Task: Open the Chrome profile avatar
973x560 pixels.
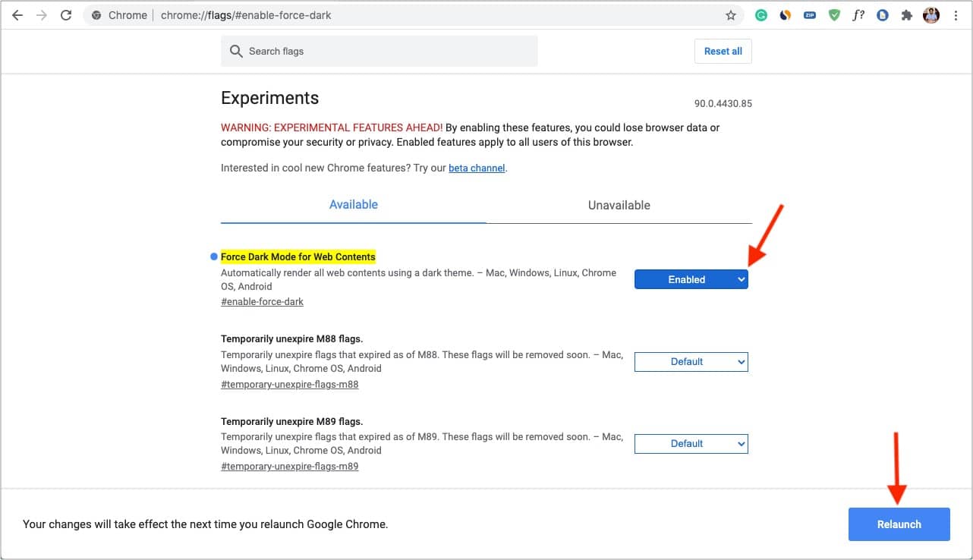Action: (x=931, y=15)
